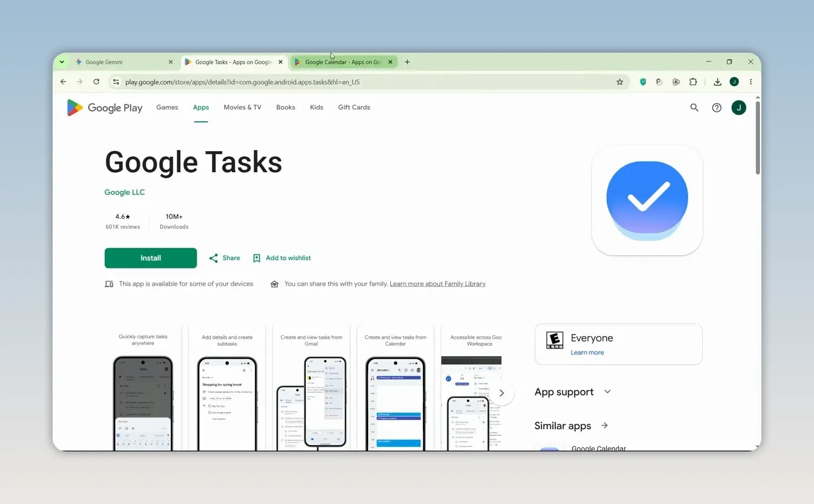Screen dimensions: 814x504
Task: Open the browser Downloads panel
Action: click(x=717, y=82)
